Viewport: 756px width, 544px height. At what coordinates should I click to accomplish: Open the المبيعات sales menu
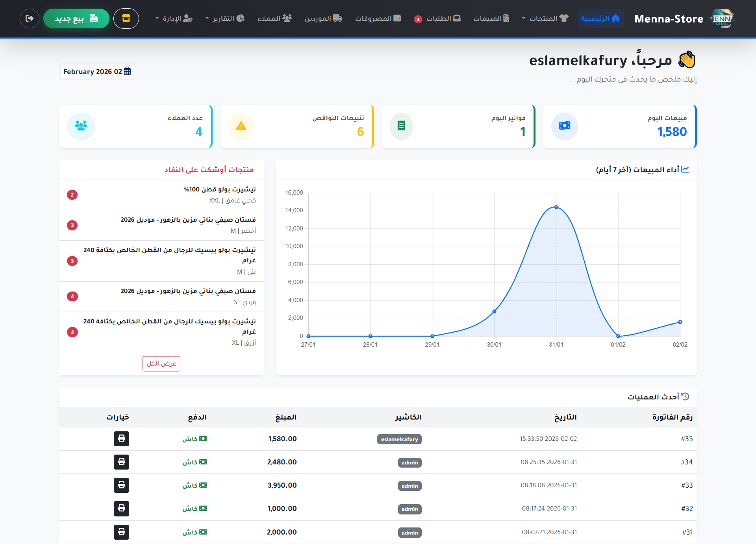[491, 19]
